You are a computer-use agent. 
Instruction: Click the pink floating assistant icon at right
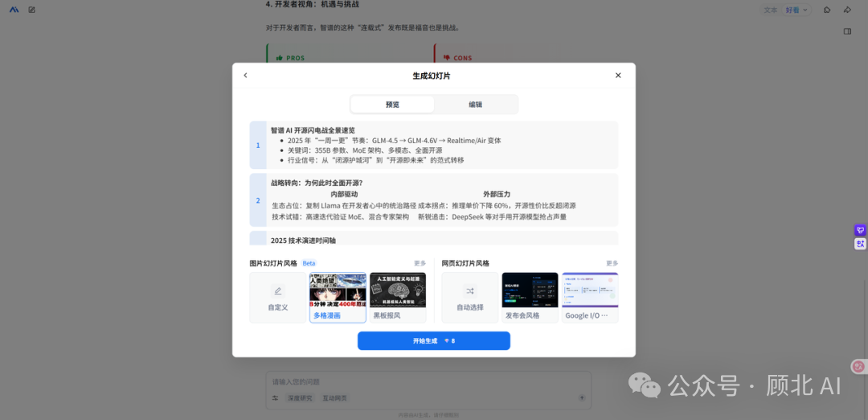click(x=858, y=366)
